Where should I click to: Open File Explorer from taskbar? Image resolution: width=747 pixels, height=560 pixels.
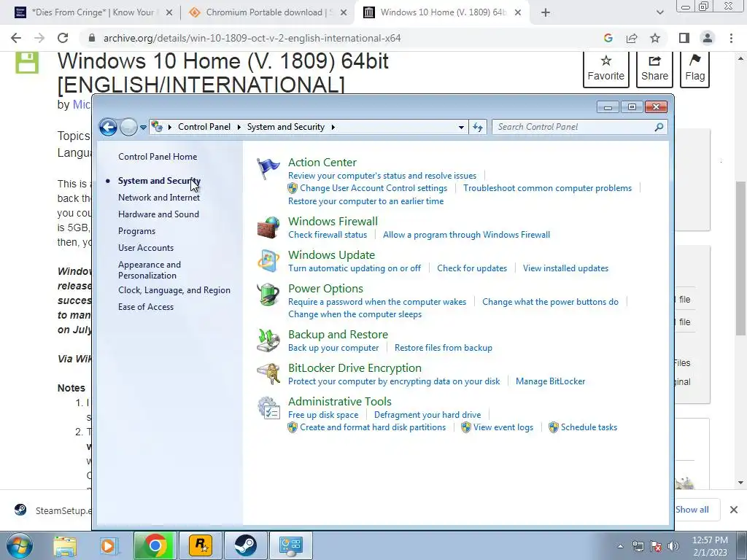pos(65,545)
